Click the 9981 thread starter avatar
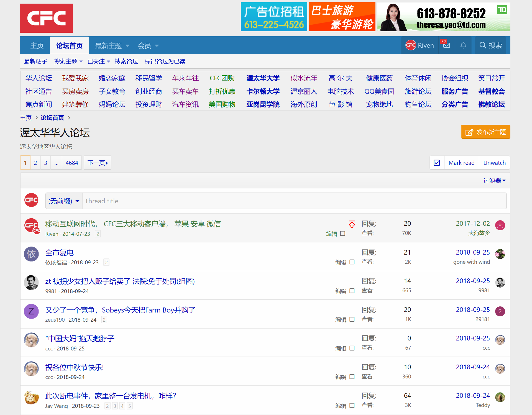532x415 pixels. (x=31, y=283)
